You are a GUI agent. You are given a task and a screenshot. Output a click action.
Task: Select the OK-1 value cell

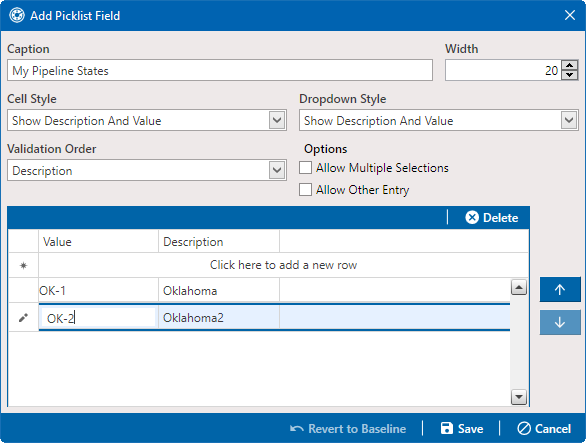pyautogui.click(x=99, y=290)
